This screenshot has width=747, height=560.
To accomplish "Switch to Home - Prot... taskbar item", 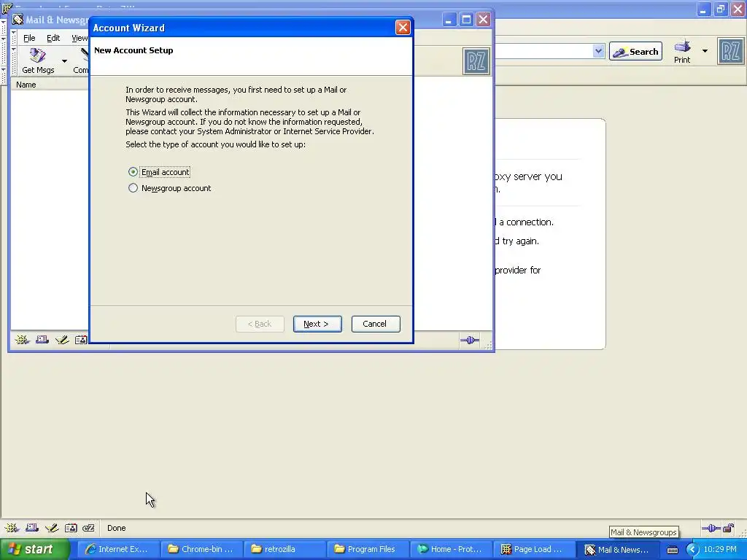I will [450, 549].
